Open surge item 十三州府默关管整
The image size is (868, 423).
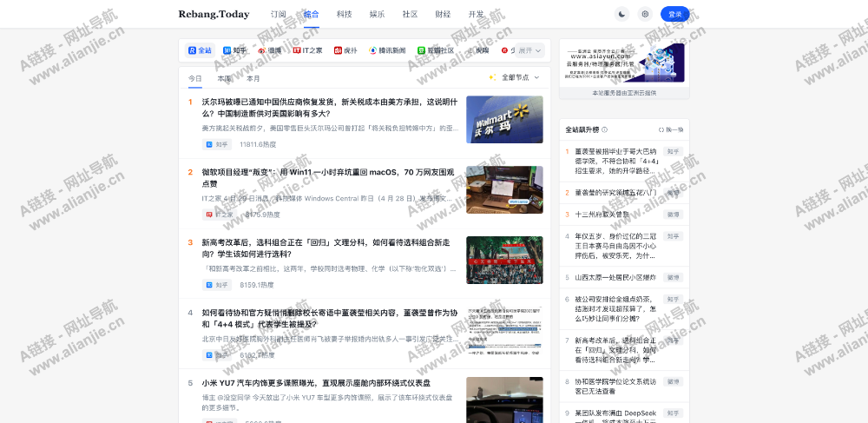click(x=602, y=215)
